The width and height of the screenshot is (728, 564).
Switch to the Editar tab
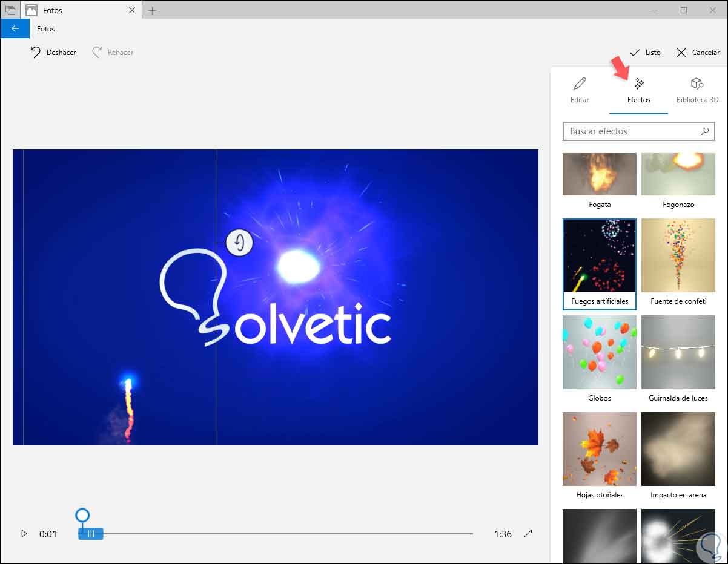(580, 91)
